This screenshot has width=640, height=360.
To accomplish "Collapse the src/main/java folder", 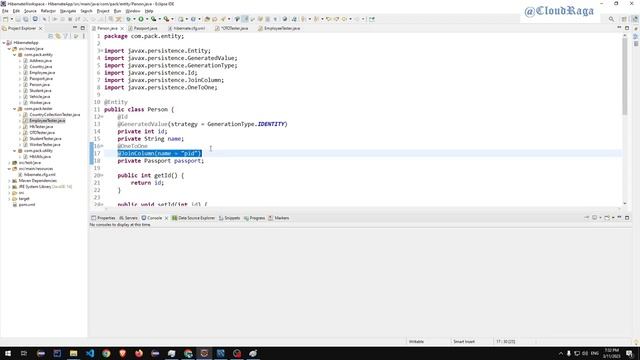I will coord(9,49).
